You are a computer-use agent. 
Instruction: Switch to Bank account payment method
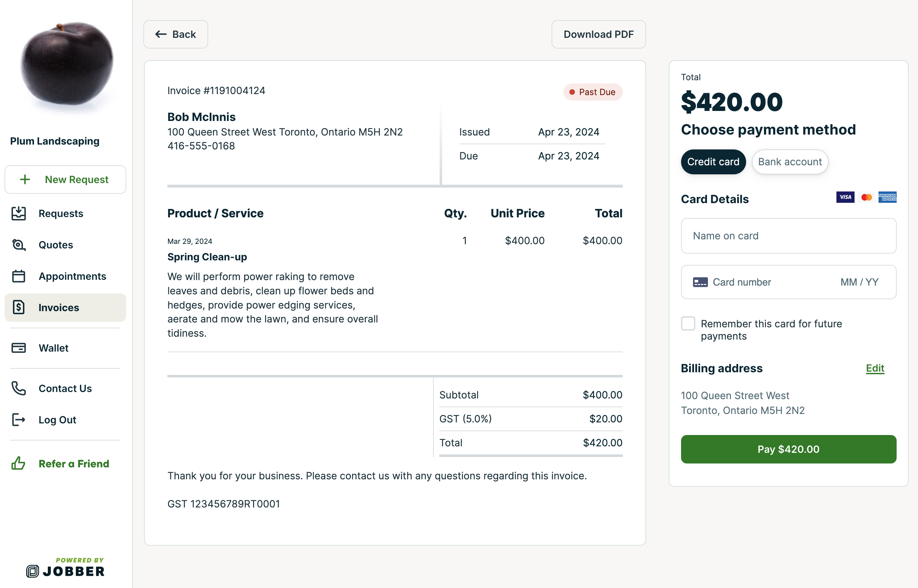(789, 162)
